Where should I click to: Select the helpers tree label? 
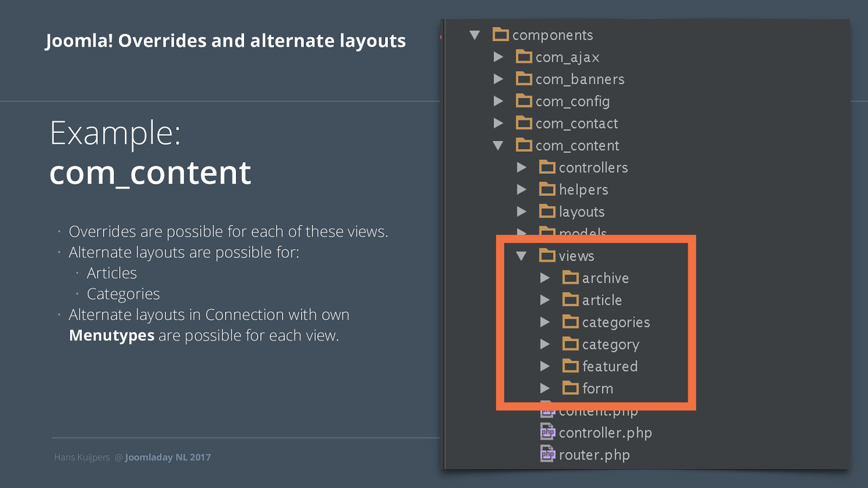(x=584, y=190)
